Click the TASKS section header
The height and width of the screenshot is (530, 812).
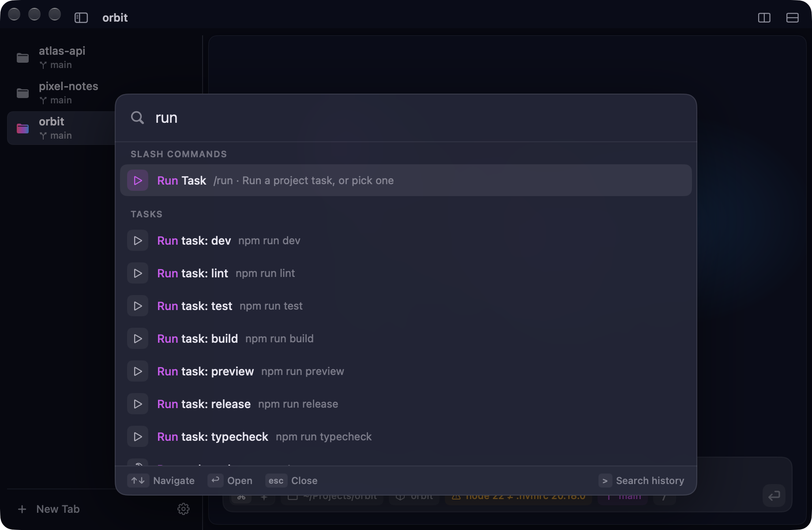pyautogui.click(x=147, y=214)
